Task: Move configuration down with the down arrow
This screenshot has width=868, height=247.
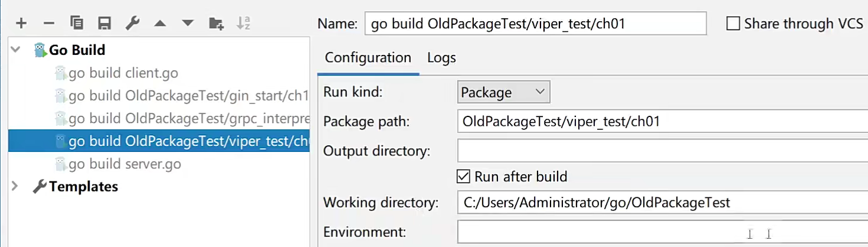Action: [x=188, y=24]
